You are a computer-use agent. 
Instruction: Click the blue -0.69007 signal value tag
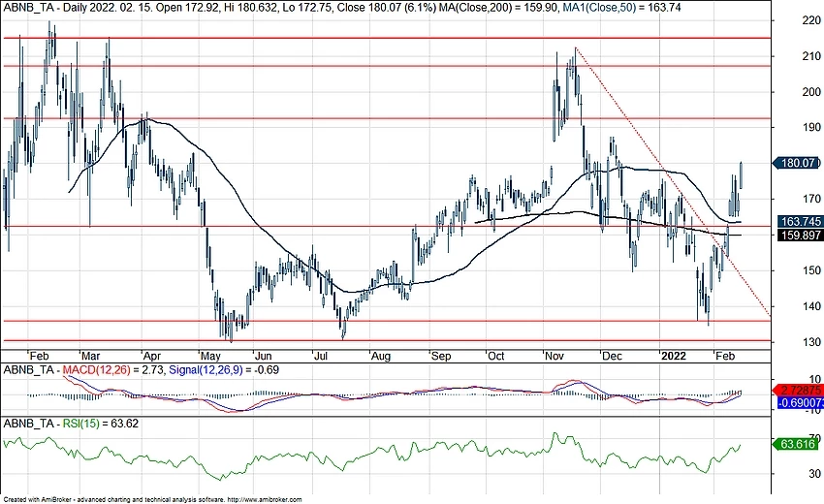pos(800,403)
